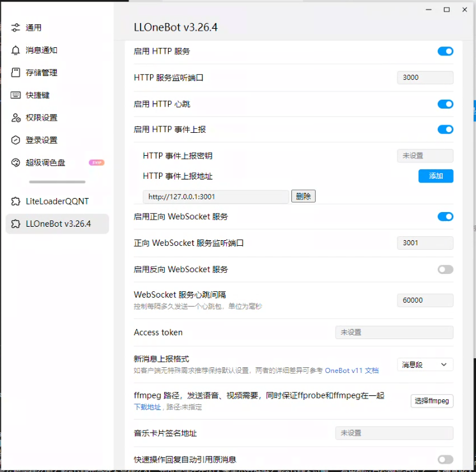Click the 权限设置 user icon
The width and height of the screenshot is (476, 472).
pos(15,118)
